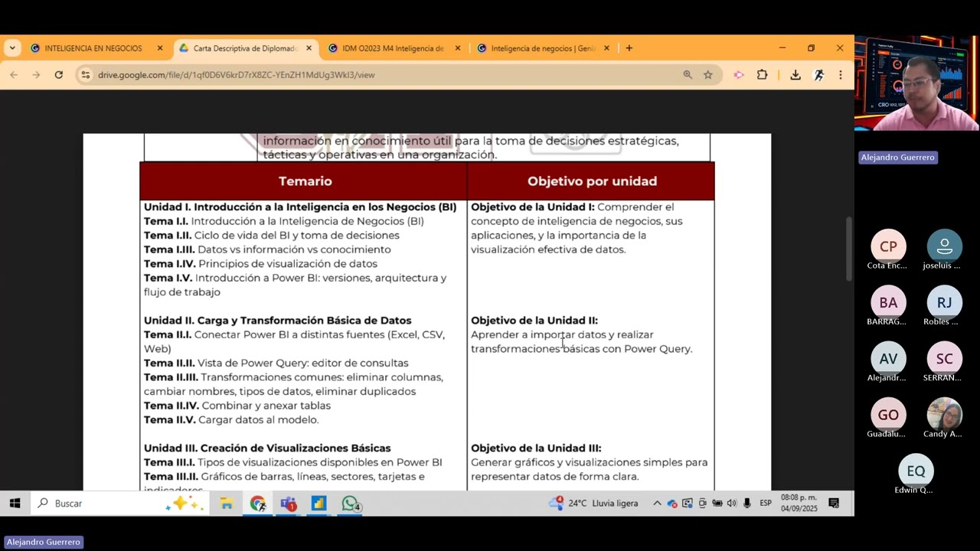Click Objetivo de la Unidad II label
This screenshot has width=980, height=551.
pos(534,321)
